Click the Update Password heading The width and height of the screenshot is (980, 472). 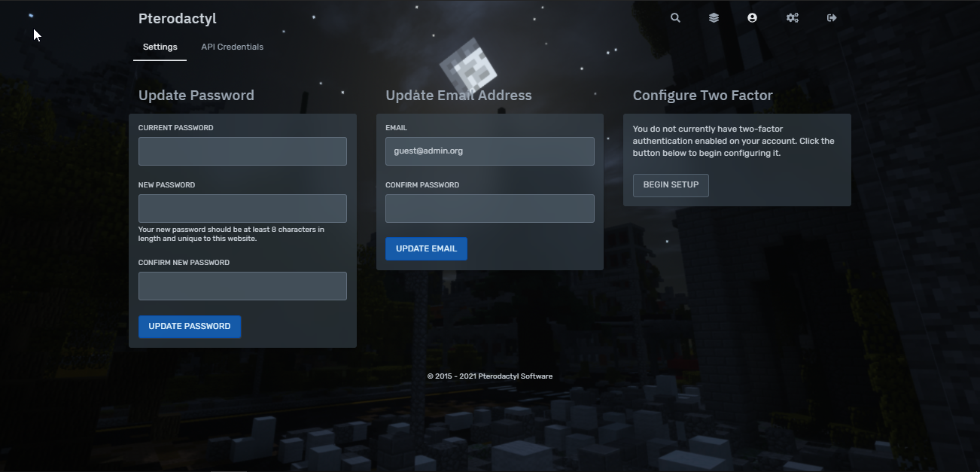[x=196, y=96]
